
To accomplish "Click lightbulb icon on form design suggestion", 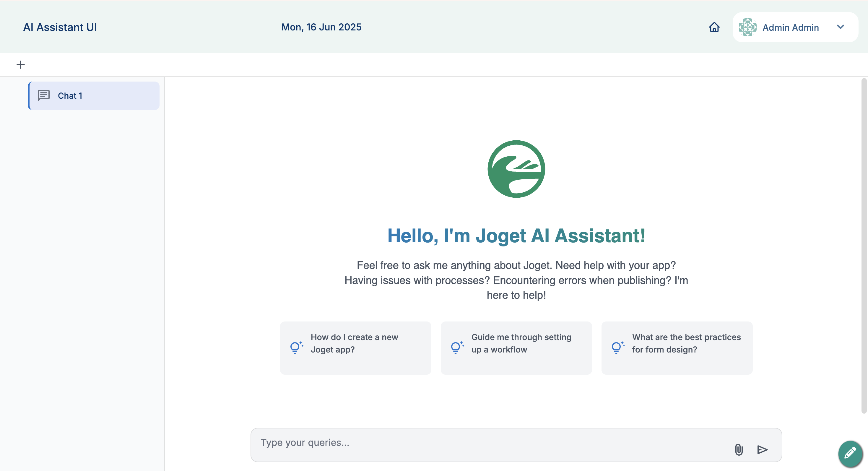I will [617, 347].
